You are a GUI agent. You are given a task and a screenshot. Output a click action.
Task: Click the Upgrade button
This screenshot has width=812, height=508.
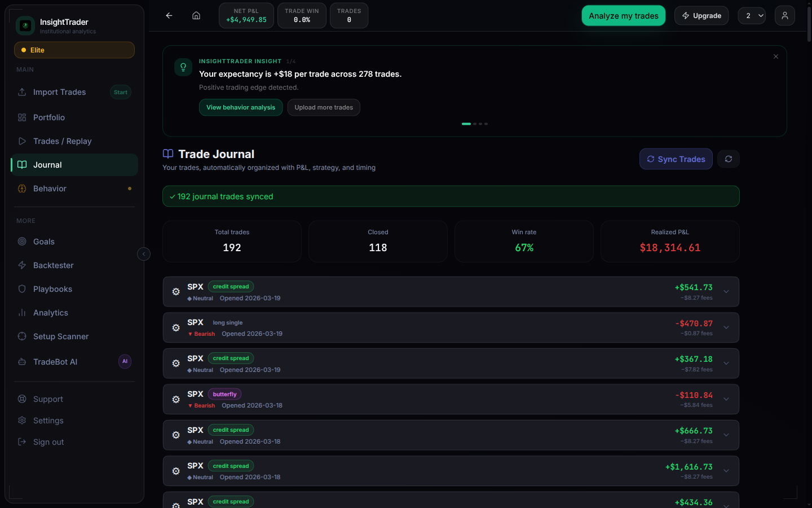(x=701, y=15)
